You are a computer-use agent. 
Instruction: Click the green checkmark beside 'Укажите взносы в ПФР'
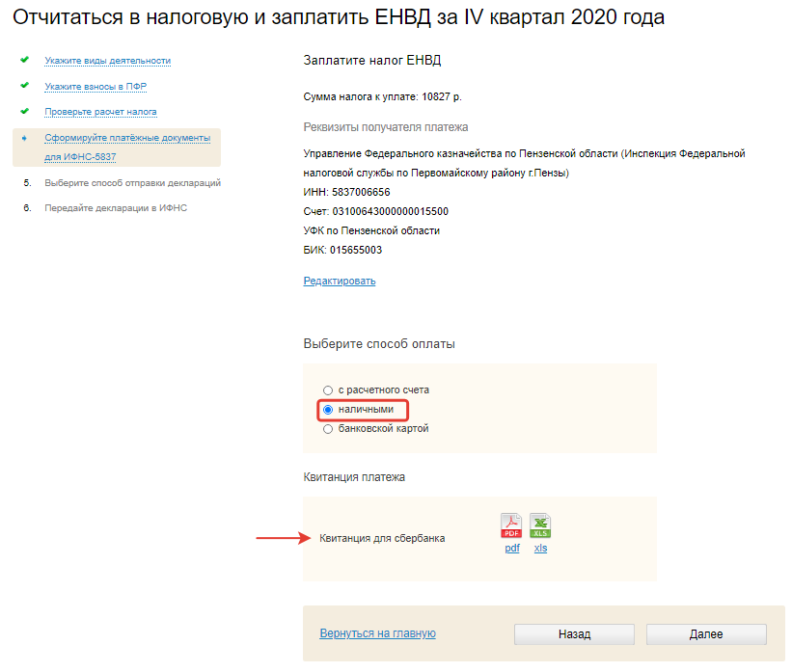[x=24, y=86]
